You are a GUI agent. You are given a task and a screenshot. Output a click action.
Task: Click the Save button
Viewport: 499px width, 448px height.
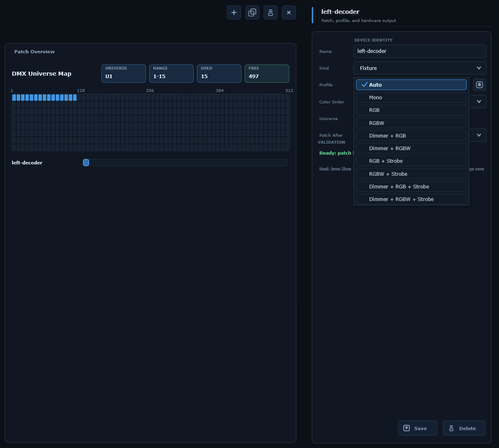pyautogui.click(x=418, y=428)
